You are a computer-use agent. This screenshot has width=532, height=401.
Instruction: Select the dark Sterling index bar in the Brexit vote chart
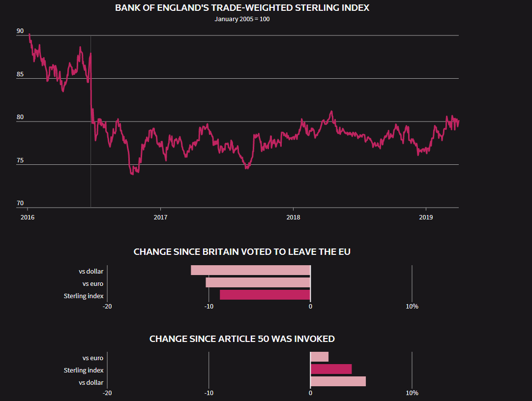(x=265, y=295)
